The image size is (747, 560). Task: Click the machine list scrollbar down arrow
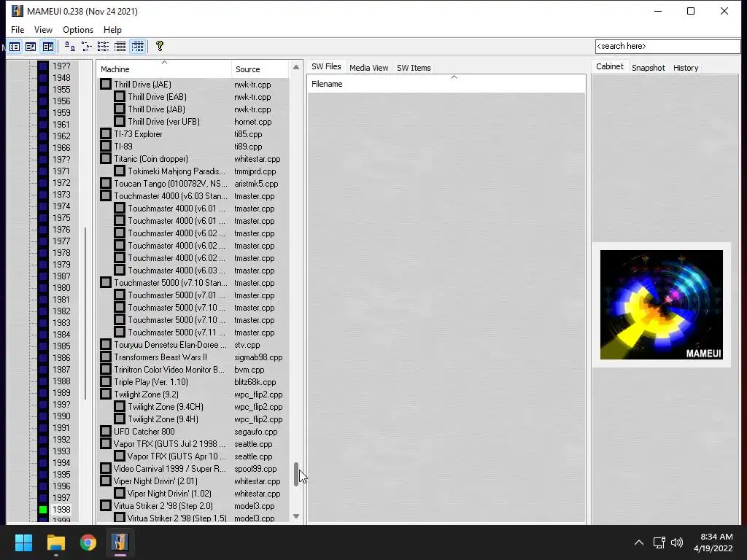[x=296, y=516]
